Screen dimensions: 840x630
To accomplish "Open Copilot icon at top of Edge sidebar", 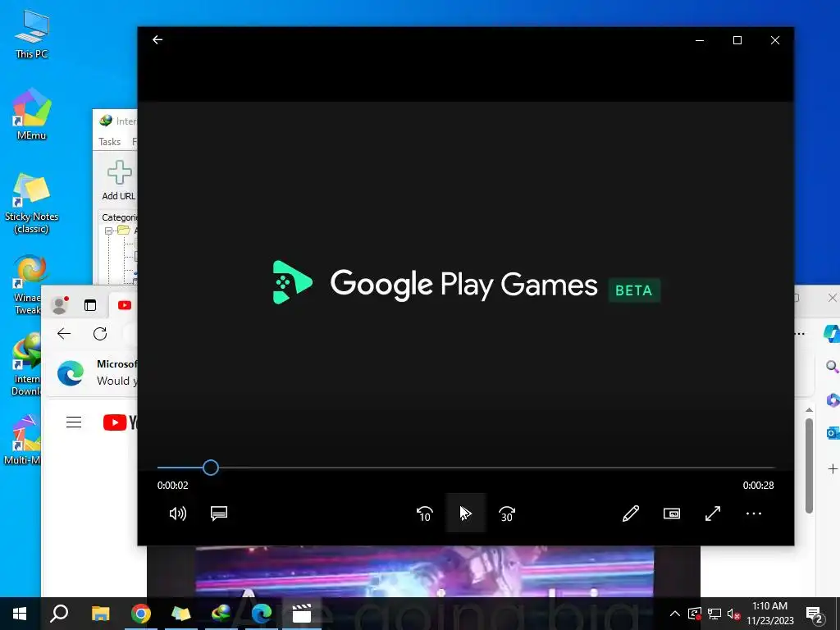I will click(832, 333).
